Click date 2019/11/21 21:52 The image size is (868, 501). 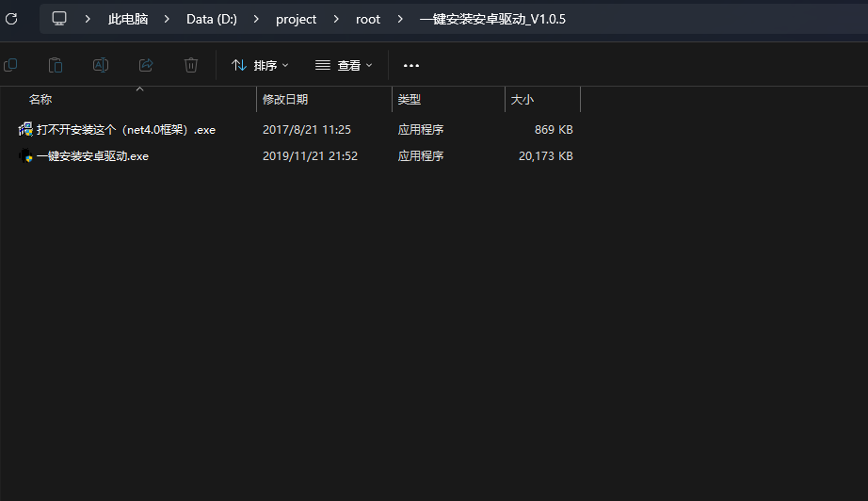coord(310,156)
